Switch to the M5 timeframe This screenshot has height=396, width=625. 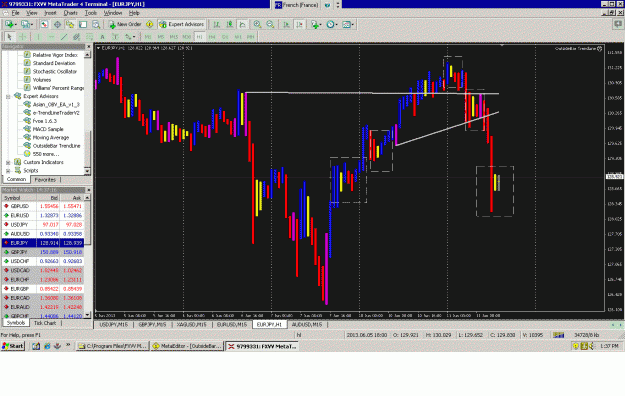click(161, 37)
